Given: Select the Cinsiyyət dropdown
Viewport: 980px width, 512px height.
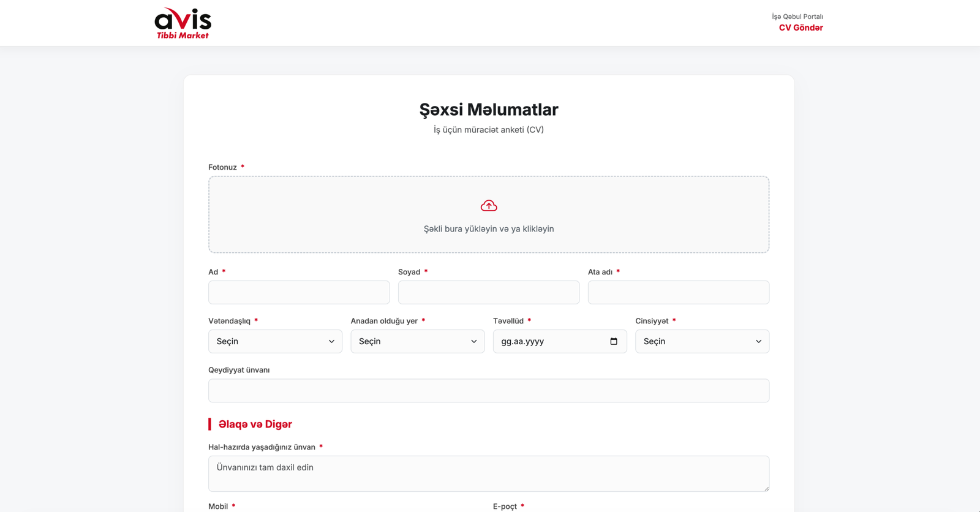Looking at the screenshot, I should [702, 341].
